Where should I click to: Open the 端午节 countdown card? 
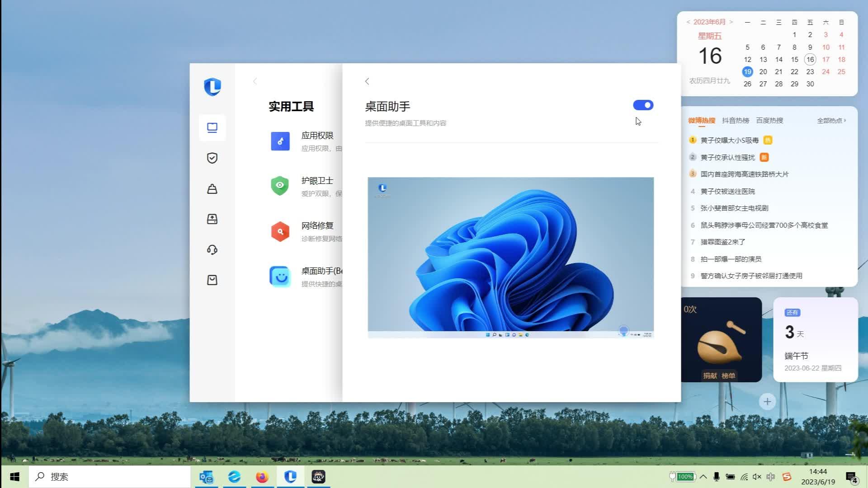coord(816,340)
